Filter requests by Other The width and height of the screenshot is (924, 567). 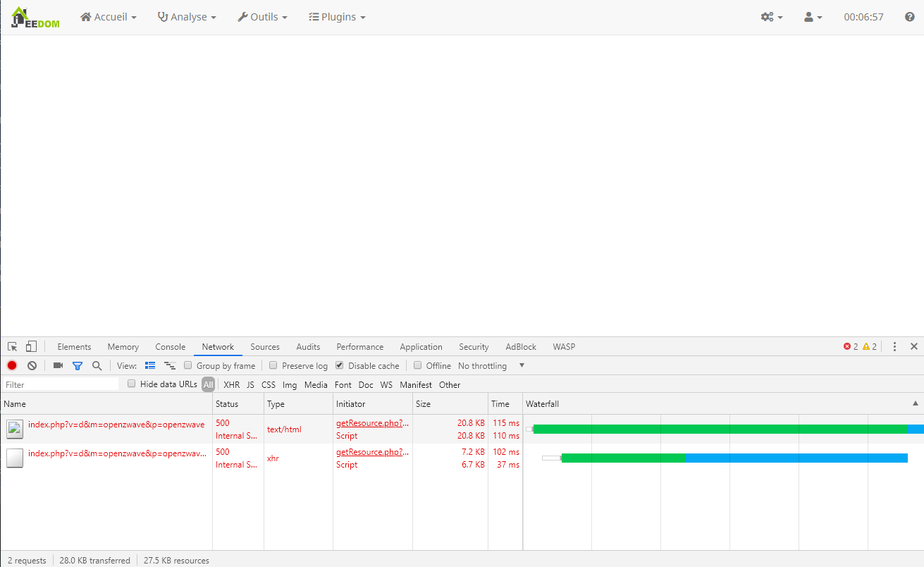(450, 385)
